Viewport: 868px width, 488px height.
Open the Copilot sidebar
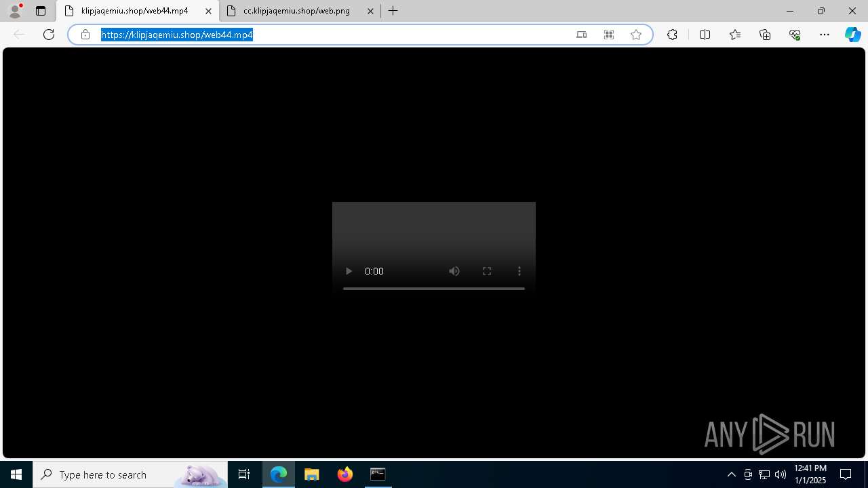[852, 35]
